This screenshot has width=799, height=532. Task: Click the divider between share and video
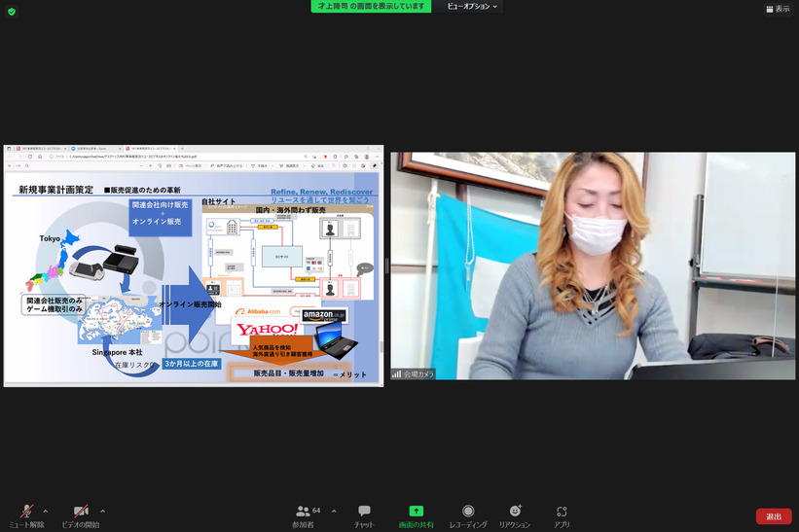pos(387,266)
